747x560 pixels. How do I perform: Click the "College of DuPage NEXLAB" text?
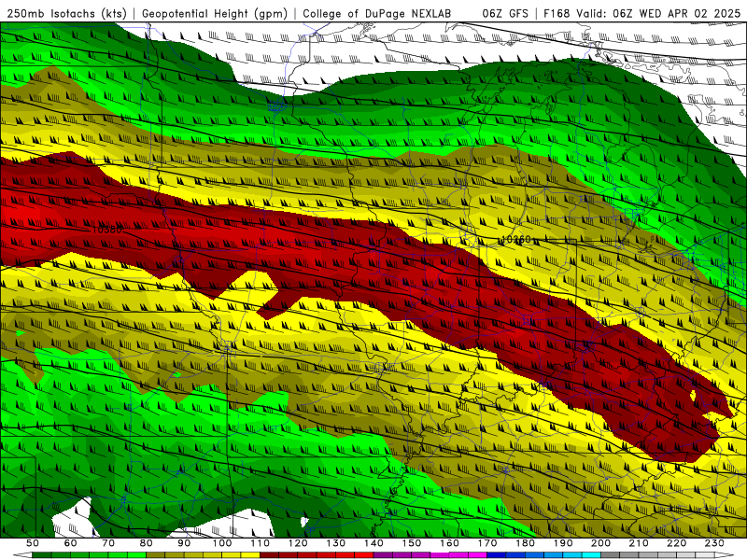pos(376,13)
